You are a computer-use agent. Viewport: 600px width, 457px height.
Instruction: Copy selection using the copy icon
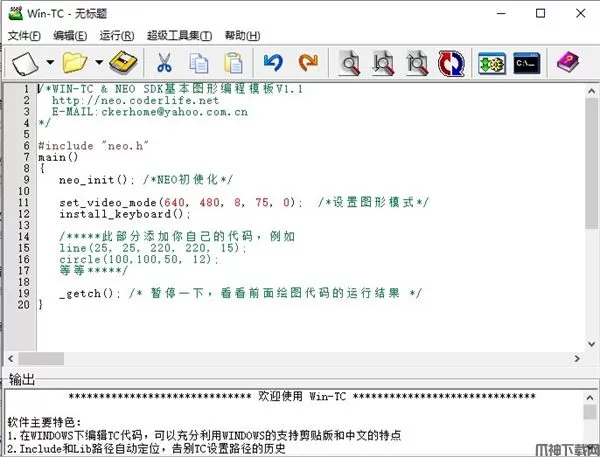coord(199,63)
